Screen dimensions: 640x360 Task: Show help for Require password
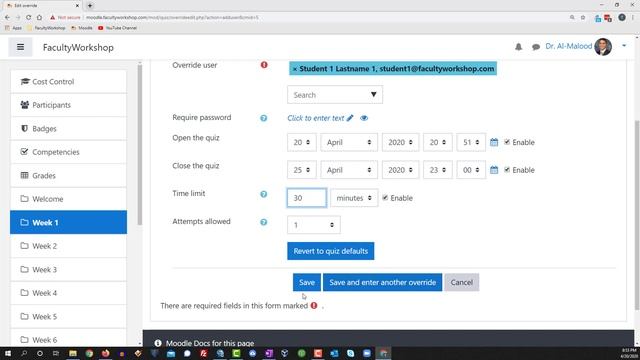[x=264, y=118]
